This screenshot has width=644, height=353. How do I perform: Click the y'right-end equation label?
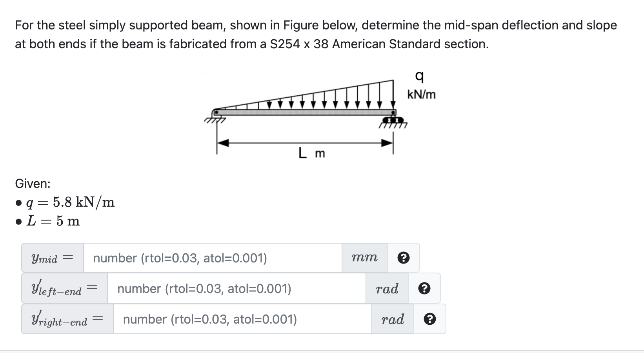click(x=67, y=319)
